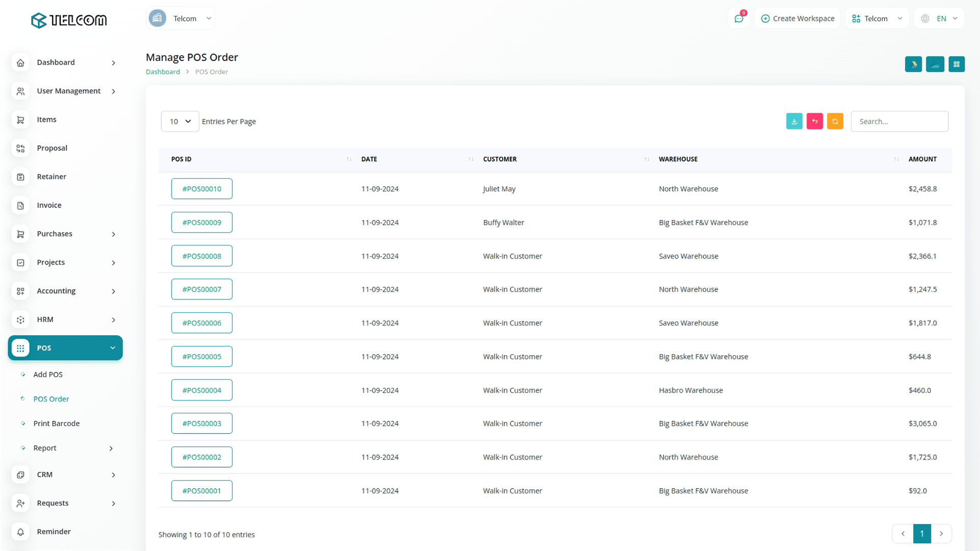Sort table by Date column arrows
This screenshot has height=551, width=980.
pyautogui.click(x=471, y=159)
